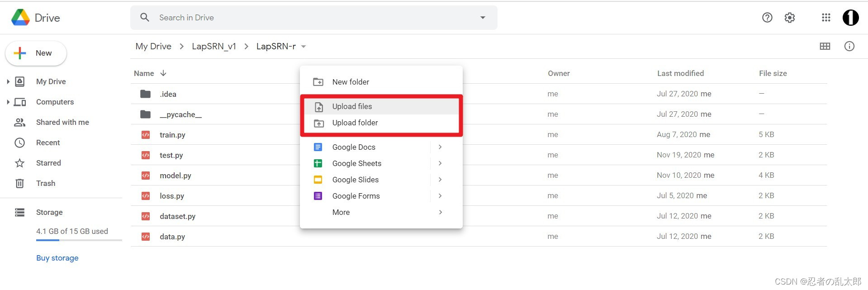Type in the Search in Drive field
868x290 pixels.
tap(314, 18)
